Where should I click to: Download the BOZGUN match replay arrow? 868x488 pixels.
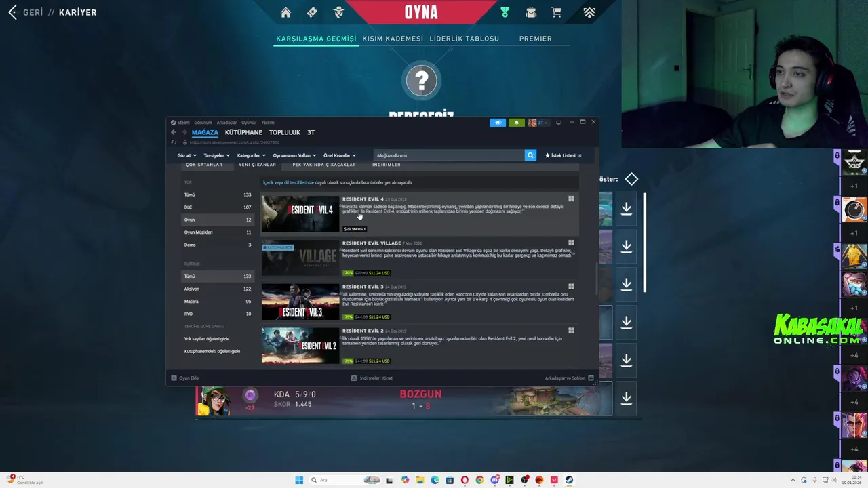click(x=626, y=398)
